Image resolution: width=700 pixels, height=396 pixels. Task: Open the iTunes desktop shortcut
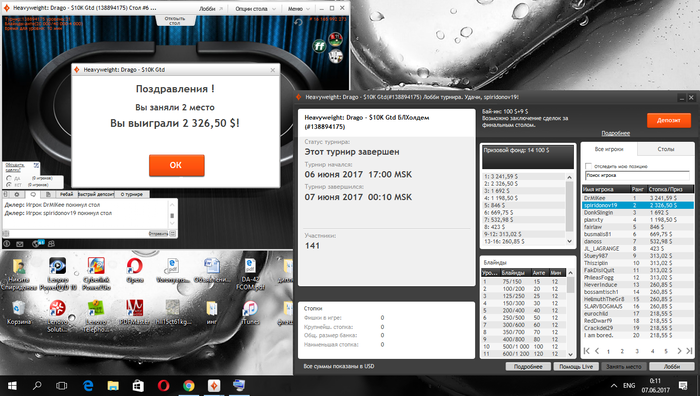[250, 313]
